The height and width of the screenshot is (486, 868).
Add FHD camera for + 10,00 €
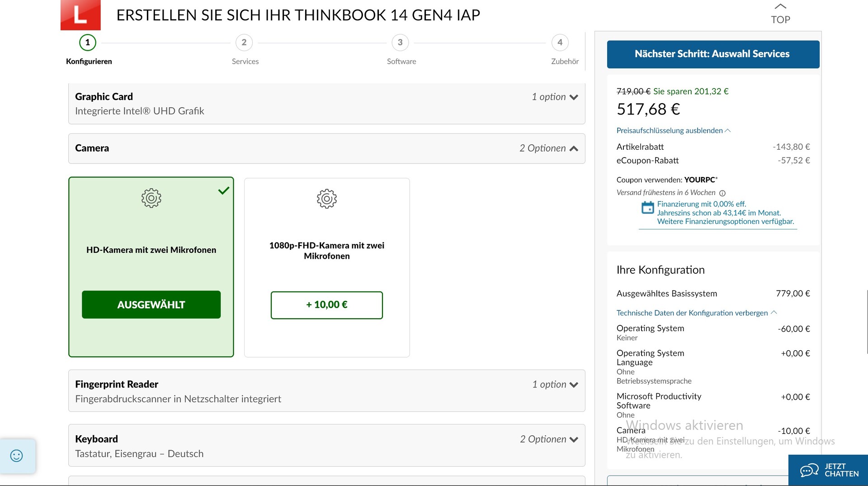[326, 305]
